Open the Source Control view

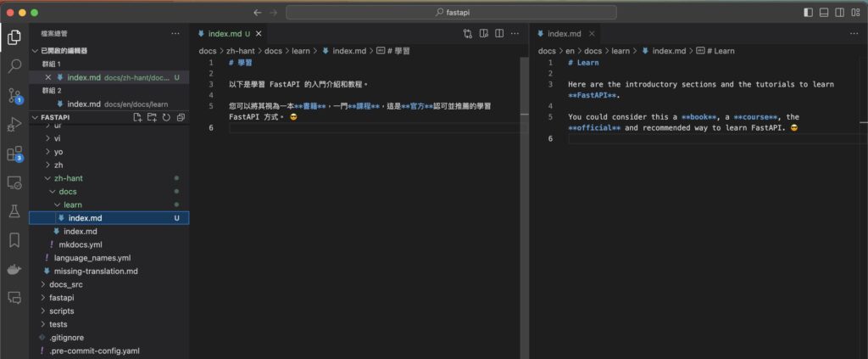[14, 96]
